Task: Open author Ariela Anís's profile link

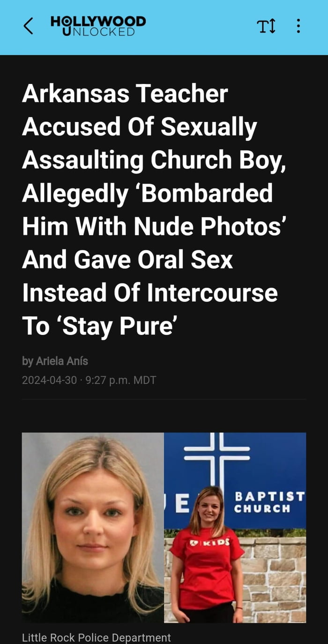Action: pyautogui.click(x=55, y=361)
